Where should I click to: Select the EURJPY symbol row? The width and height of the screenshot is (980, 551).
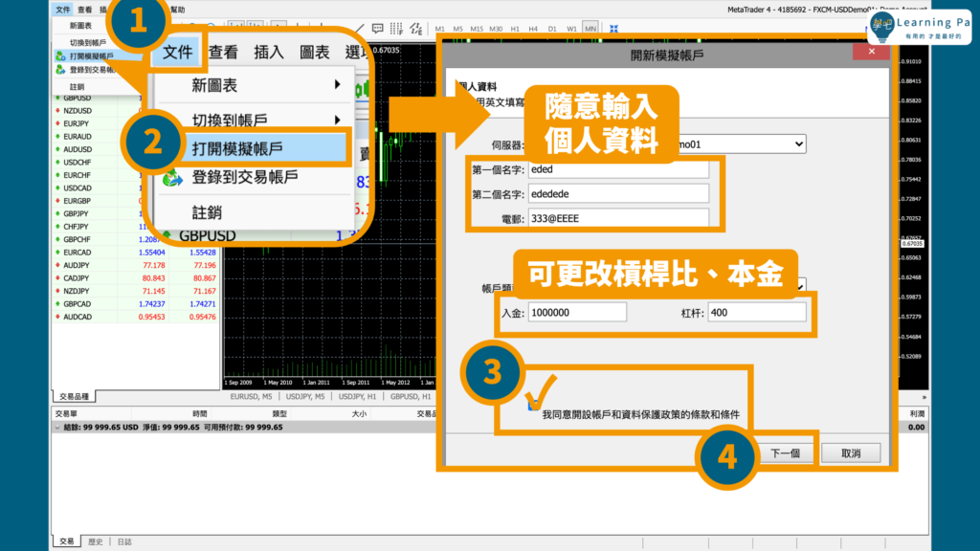tap(99, 123)
